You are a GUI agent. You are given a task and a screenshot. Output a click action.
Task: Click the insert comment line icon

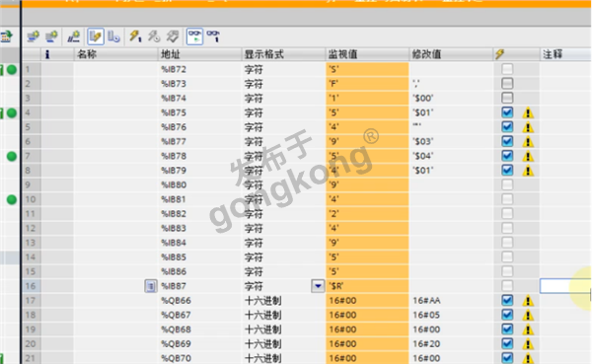(73, 36)
